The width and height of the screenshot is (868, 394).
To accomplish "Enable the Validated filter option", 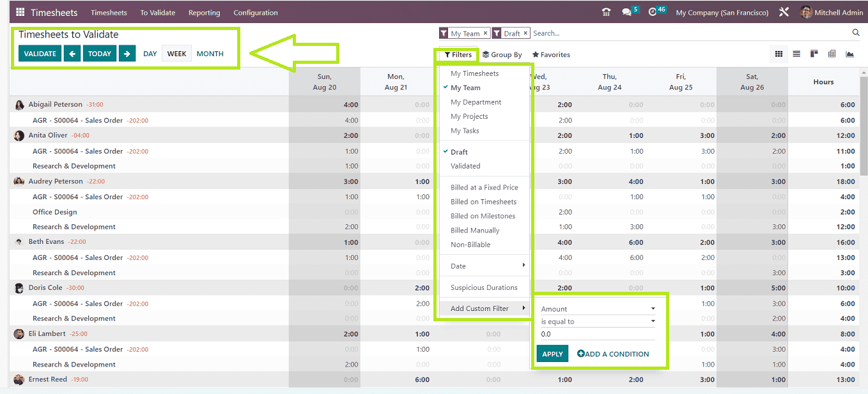I will pos(465,166).
